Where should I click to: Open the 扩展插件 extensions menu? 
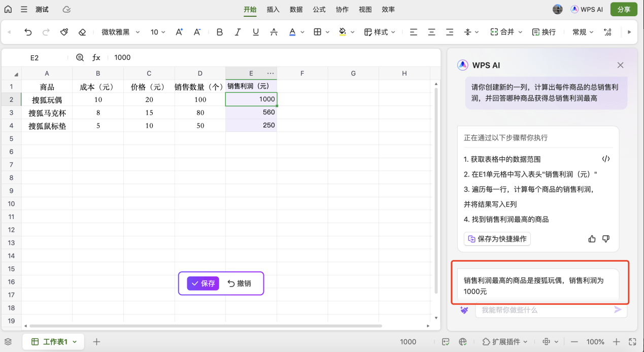pyautogui.click(x=505, y=342)
